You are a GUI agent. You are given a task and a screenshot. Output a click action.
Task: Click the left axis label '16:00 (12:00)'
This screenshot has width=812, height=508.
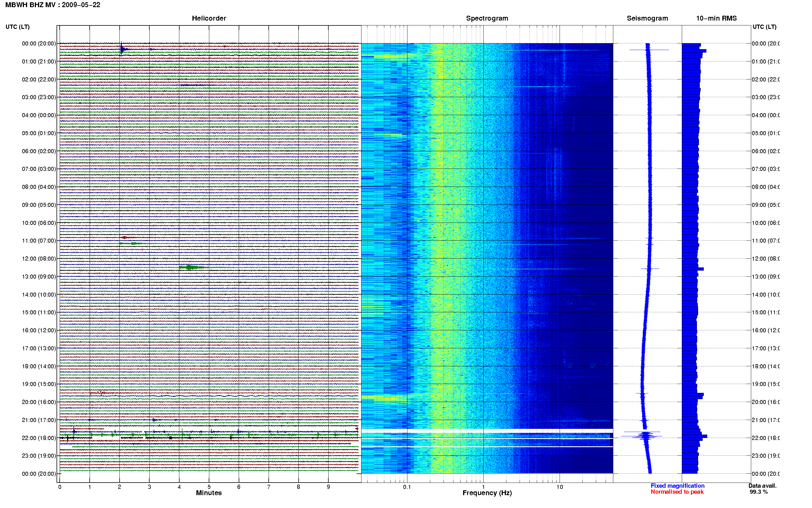39,330
